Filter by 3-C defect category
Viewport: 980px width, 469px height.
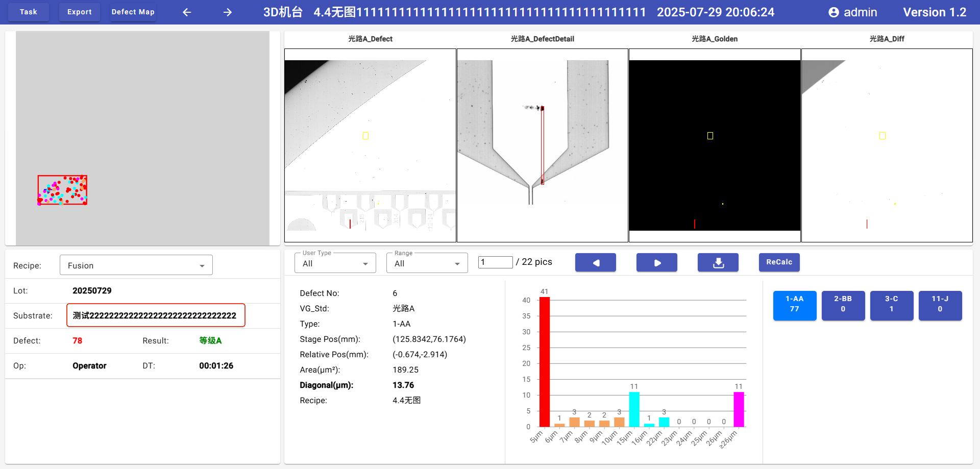tap(891, 305)
